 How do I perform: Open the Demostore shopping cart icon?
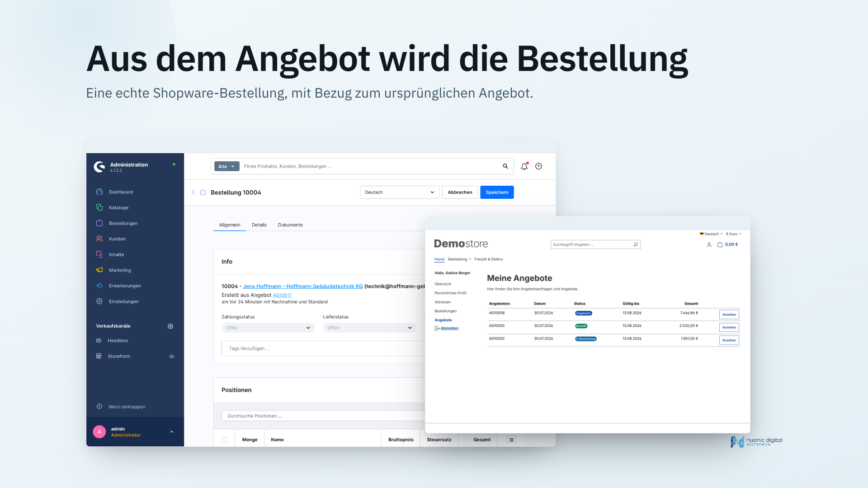(720, 244)
